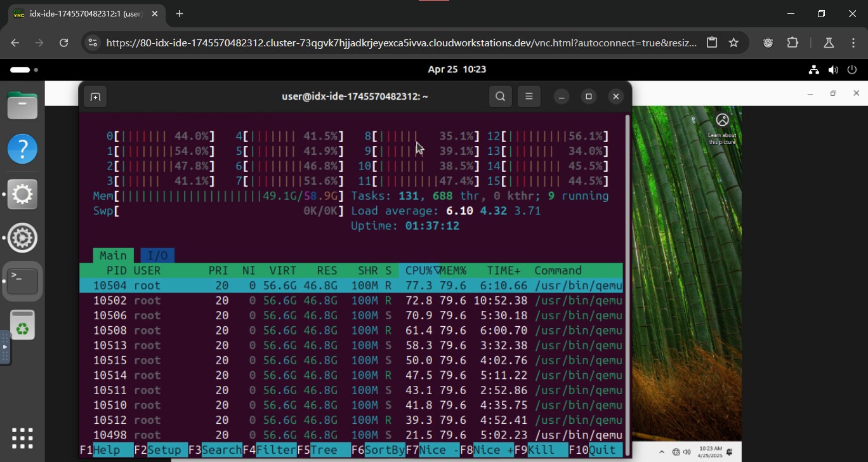Bookmark this page with star icon
This screenshot has width=868, height=462.
click(733, 43)
